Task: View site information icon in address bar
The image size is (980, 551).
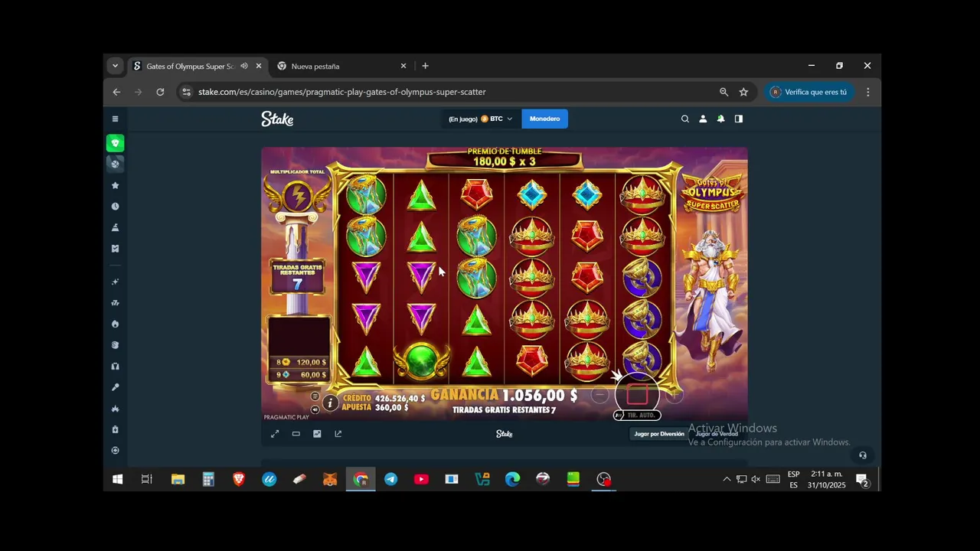Action: tap(185, 92)
